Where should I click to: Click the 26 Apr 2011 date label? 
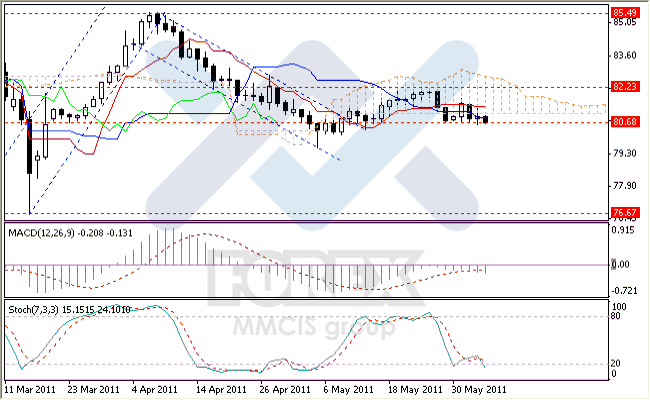[285, 390]
